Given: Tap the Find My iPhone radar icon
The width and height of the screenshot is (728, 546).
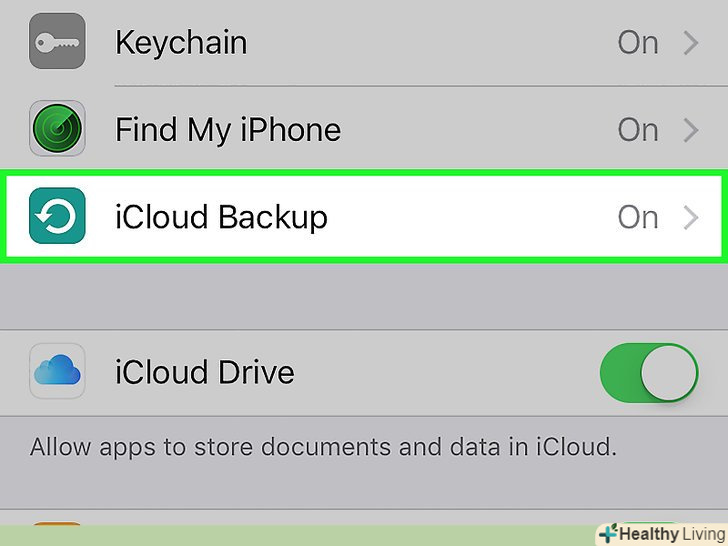Looking at the screenshot, I should [x=57, y=130].
